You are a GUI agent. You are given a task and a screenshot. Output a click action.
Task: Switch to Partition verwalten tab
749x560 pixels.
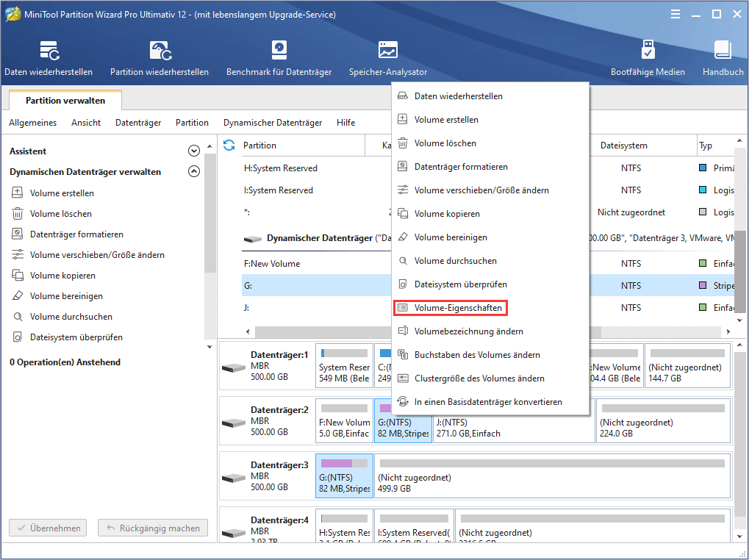(x=65, y=100)
